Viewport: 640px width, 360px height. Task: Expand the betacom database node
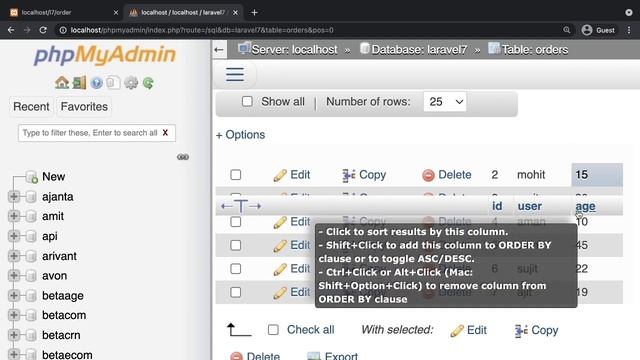[13, 315]
